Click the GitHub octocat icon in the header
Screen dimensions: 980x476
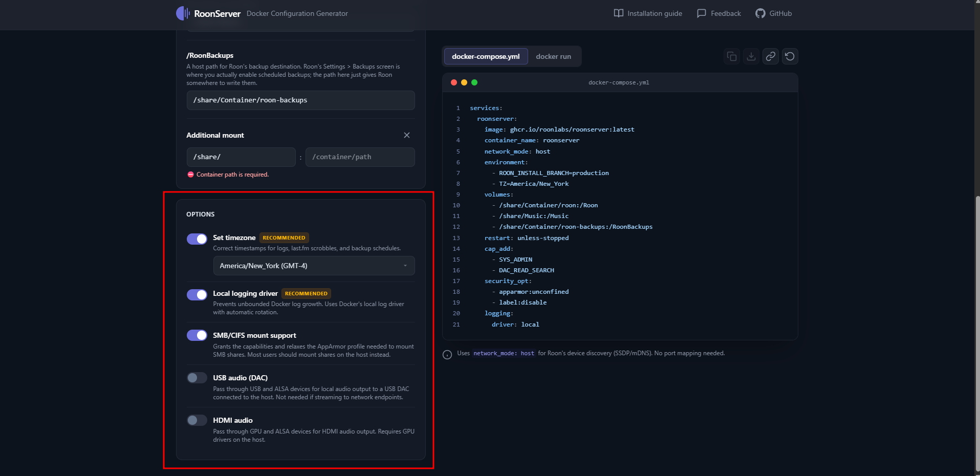(760, 13)
